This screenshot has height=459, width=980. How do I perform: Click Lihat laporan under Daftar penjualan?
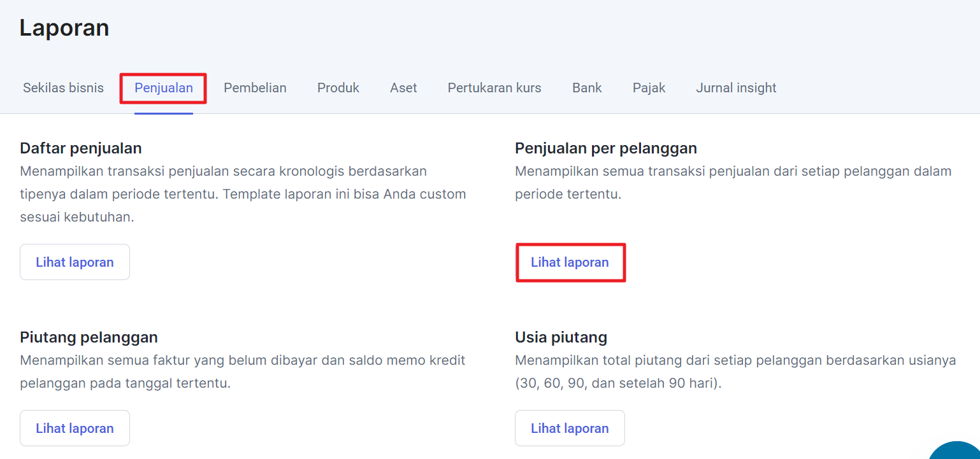(75, 262)
